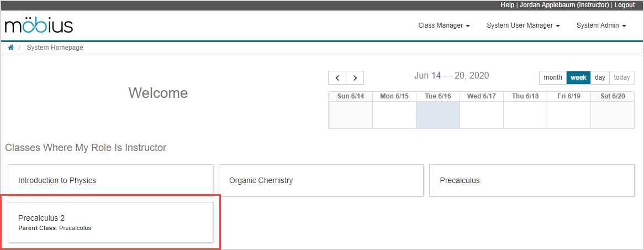The height and width of the screenshot is (250, 644).
Task: Log out via the Logout link
Action: click(624, 5)
